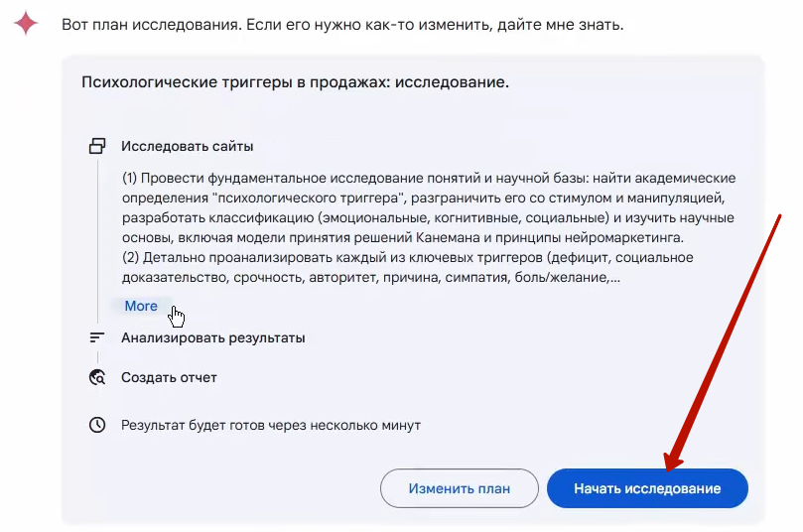Click the intro message Вот план исследования
803x532 pixels.
(x=342, y=25)
